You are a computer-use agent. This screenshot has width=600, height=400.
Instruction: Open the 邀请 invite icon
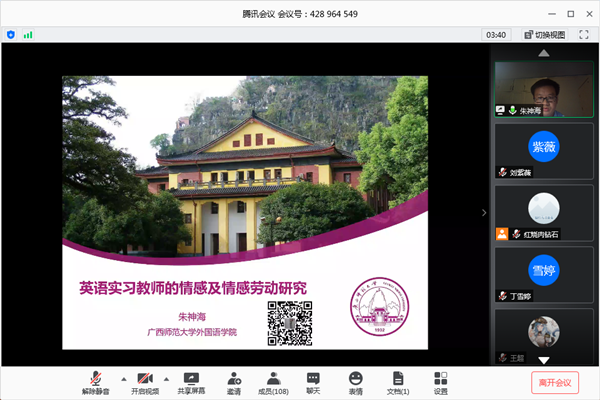click(x=234, y=380)
